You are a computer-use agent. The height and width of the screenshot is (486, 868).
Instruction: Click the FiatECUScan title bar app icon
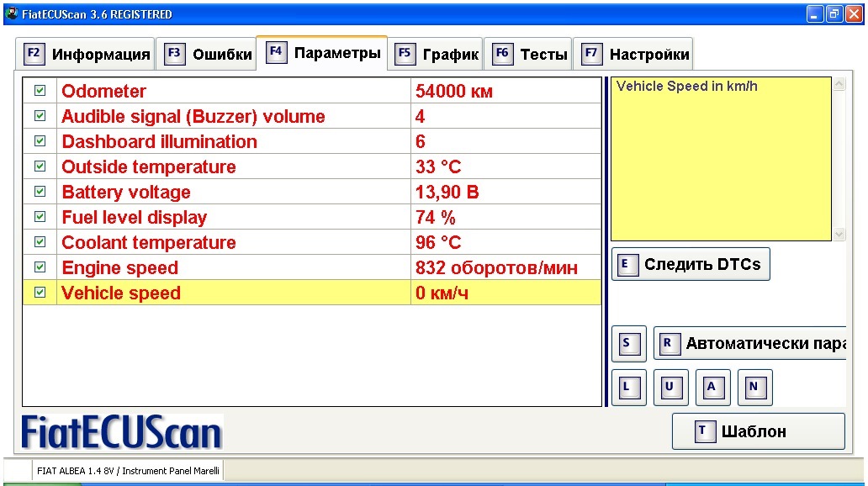[12, 13]
